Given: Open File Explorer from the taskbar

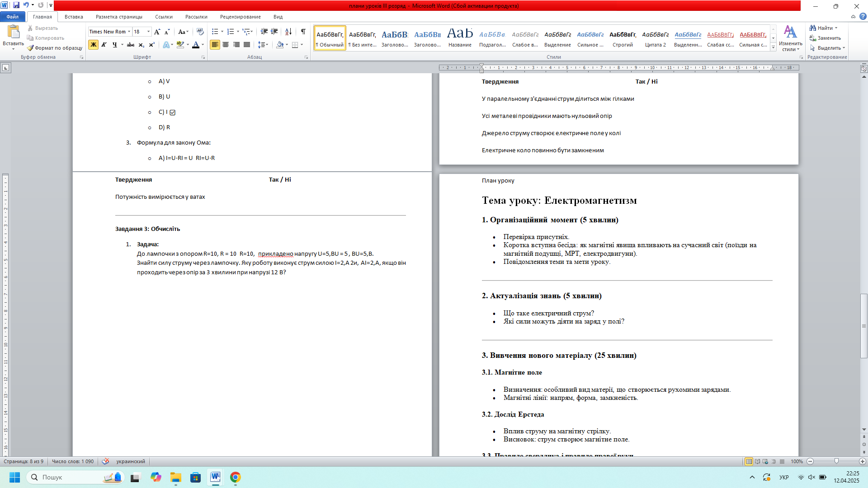Looking at the screenshot, I should pyautogui.click(x=176, y=477).
